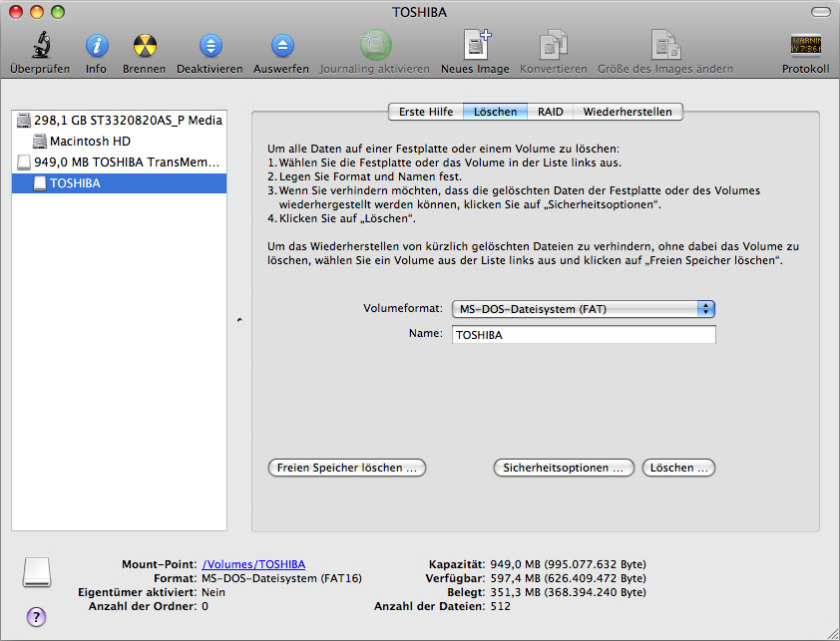This screenshot has width=840, height=641.
Task: Open the Volumeformat dropdown menu
Action: [584, 309]
